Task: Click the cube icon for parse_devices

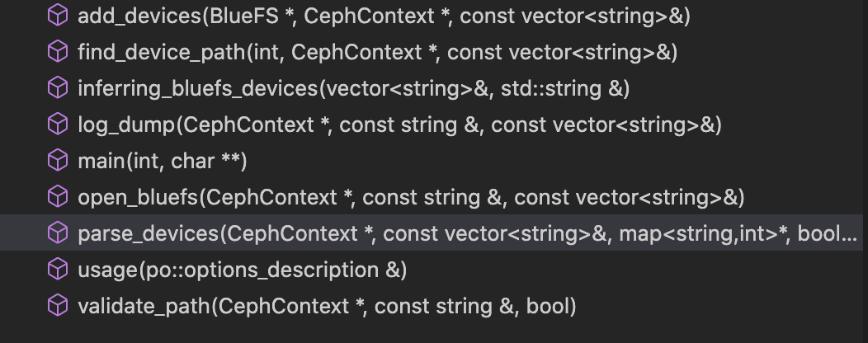Action: point(57,233)
